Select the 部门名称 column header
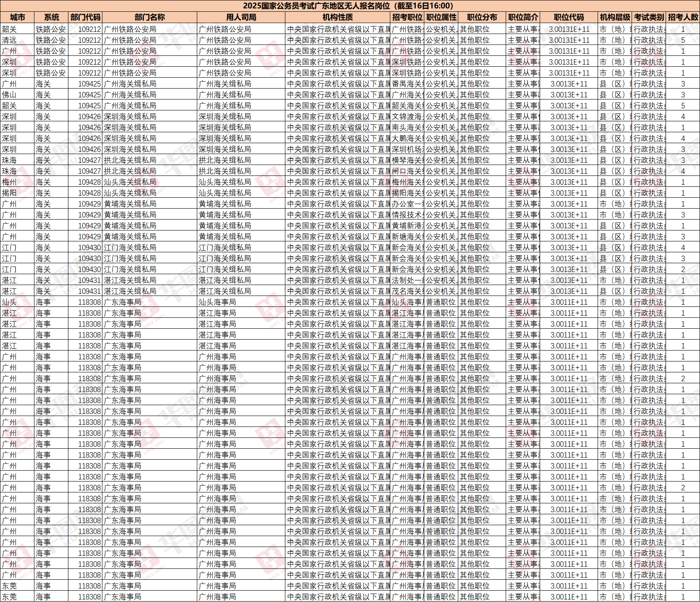 tap(150, 17)
